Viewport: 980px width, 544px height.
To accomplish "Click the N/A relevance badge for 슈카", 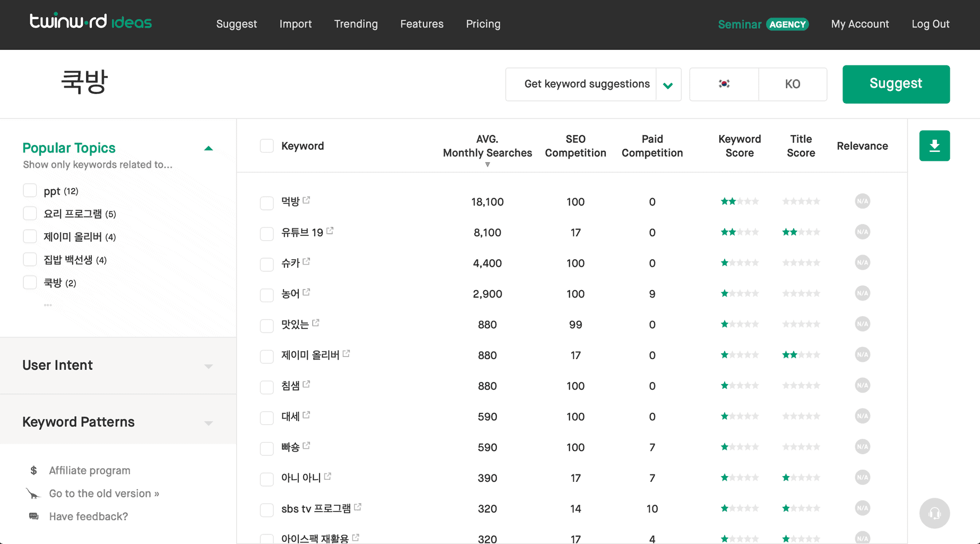I will tap(862, 262).
